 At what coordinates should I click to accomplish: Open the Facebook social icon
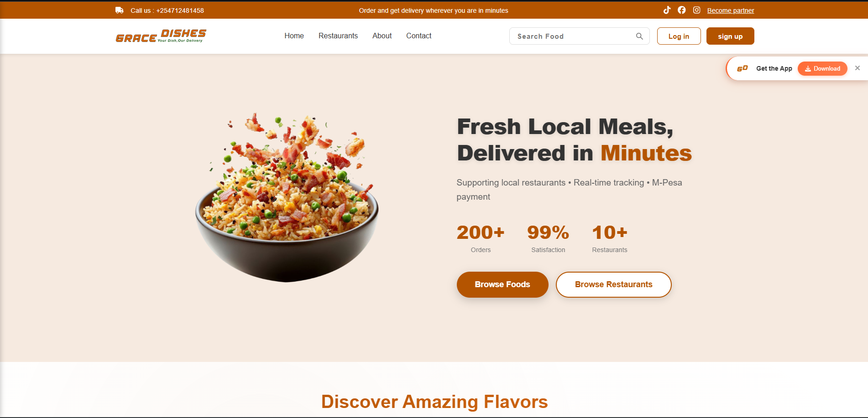tap(682, 10)
